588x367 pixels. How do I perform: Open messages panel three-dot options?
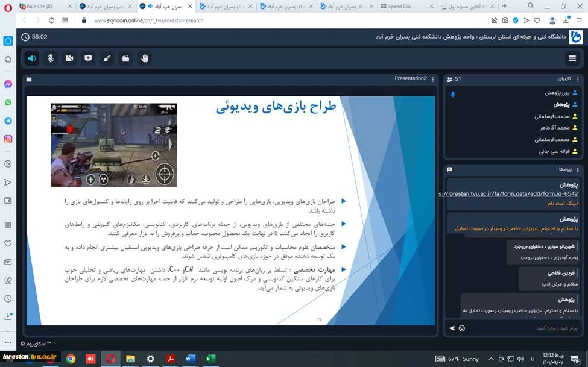tap(578, 170)
